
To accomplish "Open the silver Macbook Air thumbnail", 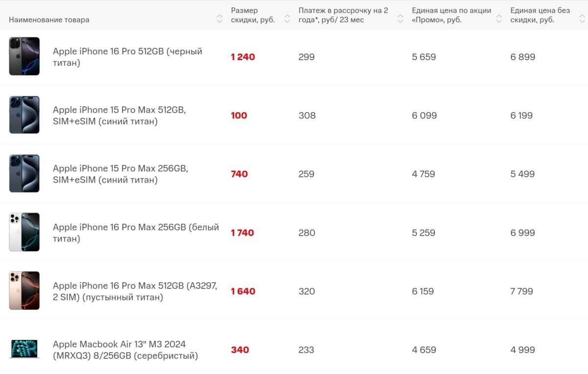I will (24, 350).
